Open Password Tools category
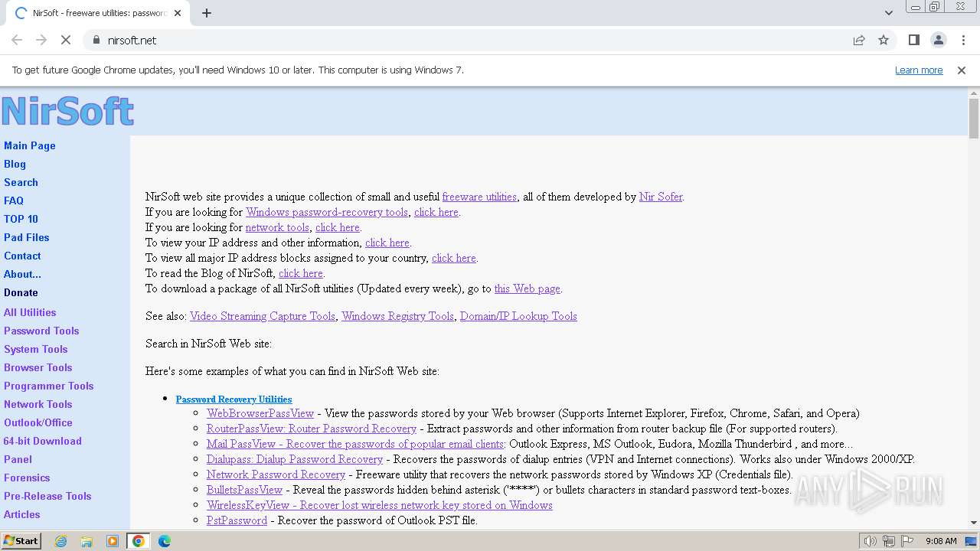 pyautogui.click(x=41, y=331)
